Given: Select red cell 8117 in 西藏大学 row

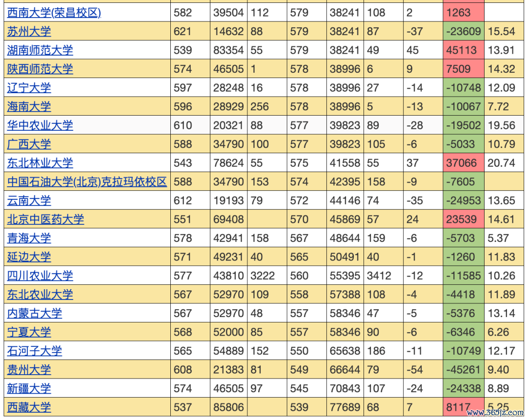Looking at the screenshot, I should [x=464, y=407].
